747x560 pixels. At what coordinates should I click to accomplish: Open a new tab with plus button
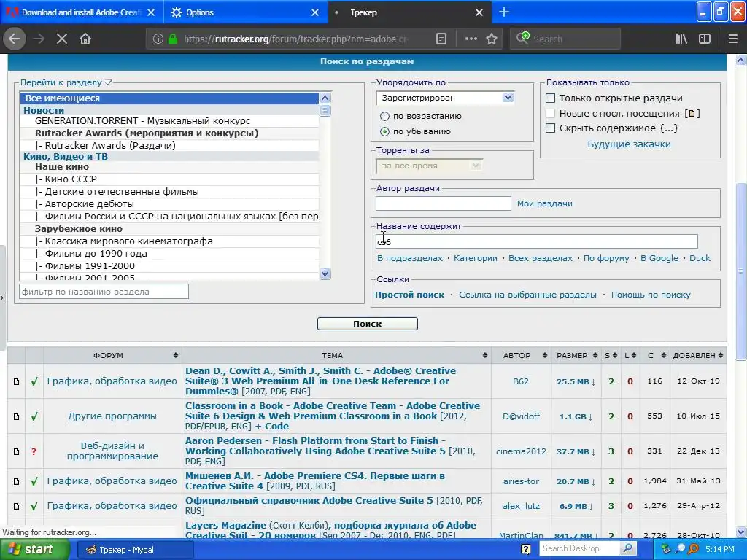(x=504, y=12)
